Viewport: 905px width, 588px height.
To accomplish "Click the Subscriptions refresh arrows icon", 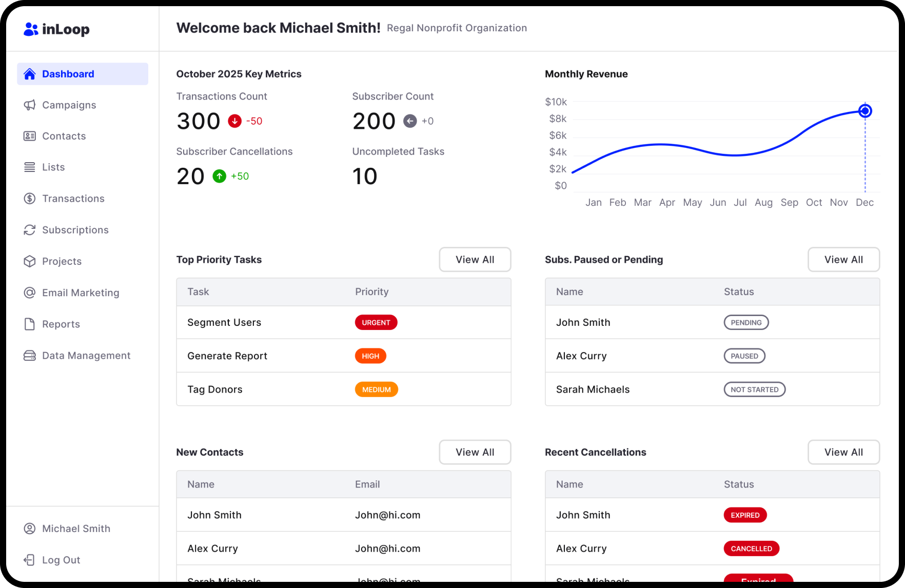I will click(x=30, y=230).
